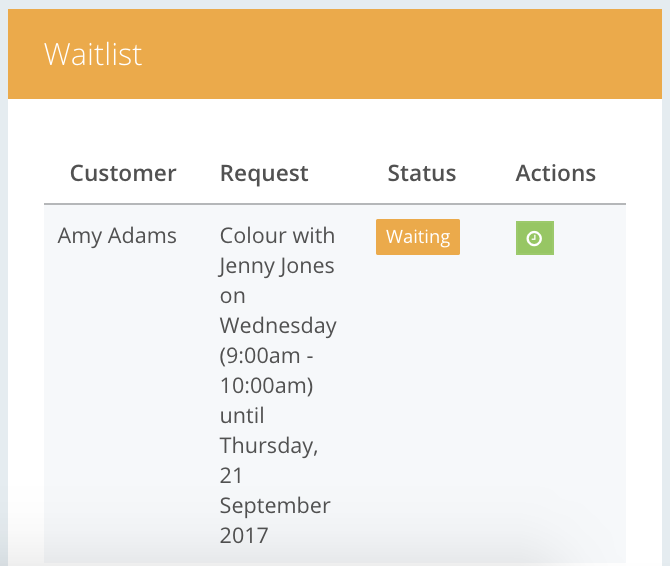Screen dimensions: 670x566
Task: Click the day number 21
Action: coord(231,475)
